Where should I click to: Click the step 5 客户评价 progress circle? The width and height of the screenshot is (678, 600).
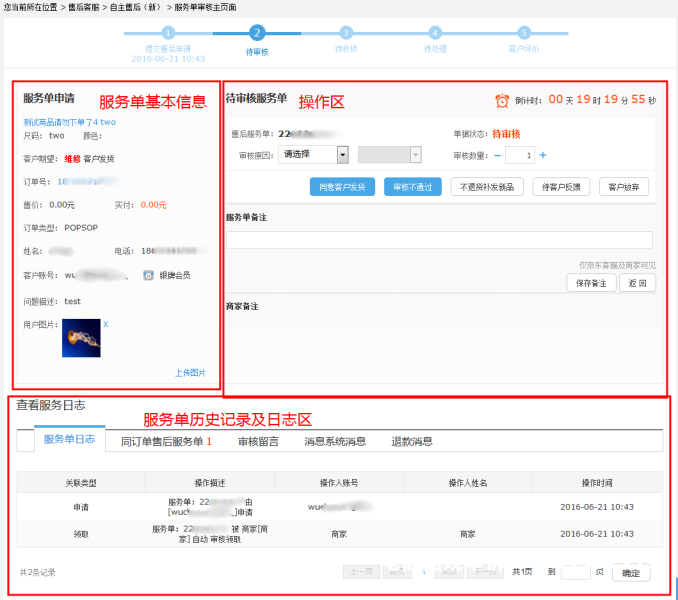(x=522, y=33)
